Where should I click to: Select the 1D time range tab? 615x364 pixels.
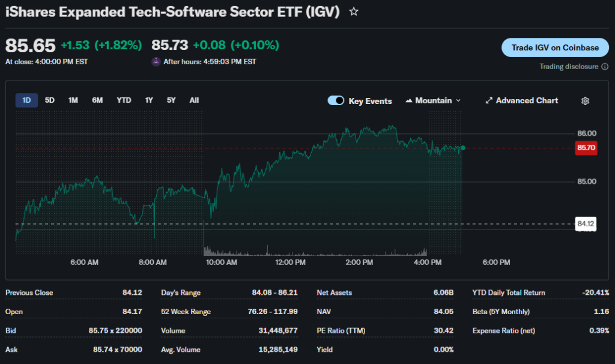coord(26,100)
